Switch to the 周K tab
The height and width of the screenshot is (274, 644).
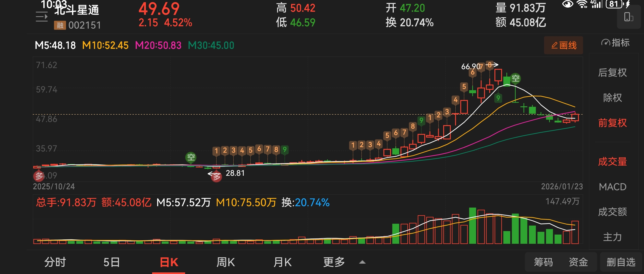tap(225, 262)
